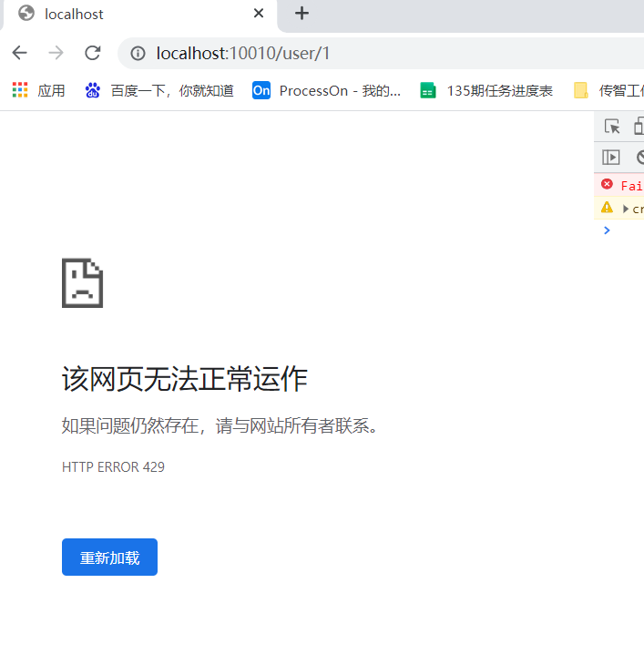Click the 重新加载 reload button

[109, 558]
